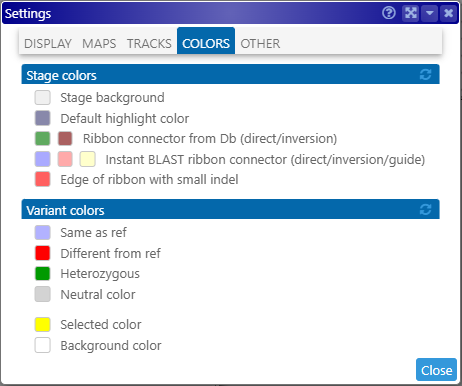Close Settings dialog with X icon
The width and height of the screenshot is (462, 386).
[x=449, y=13]
